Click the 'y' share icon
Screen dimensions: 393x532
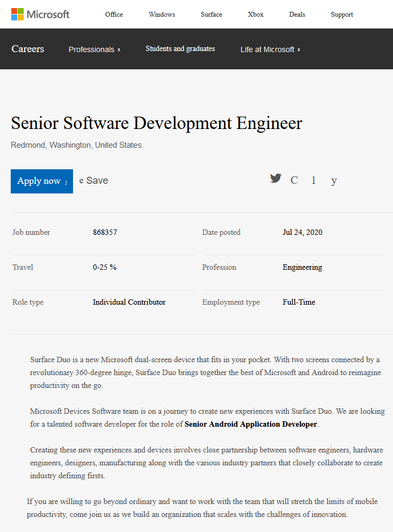point(334,181)
